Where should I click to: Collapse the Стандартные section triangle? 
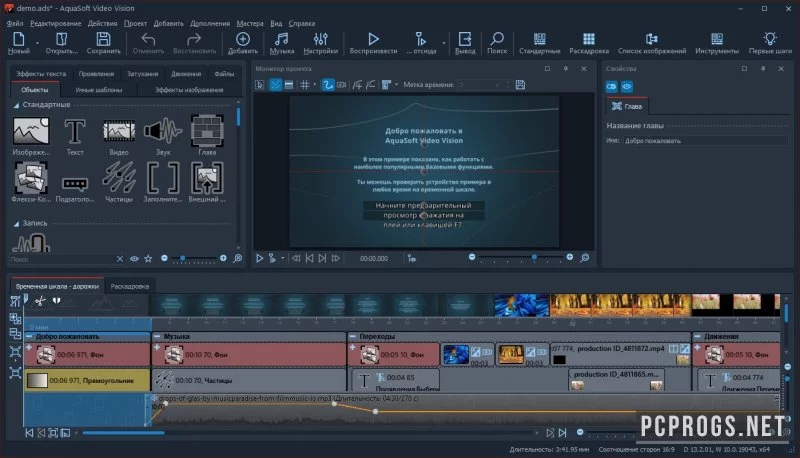click(x=16, y=105)
